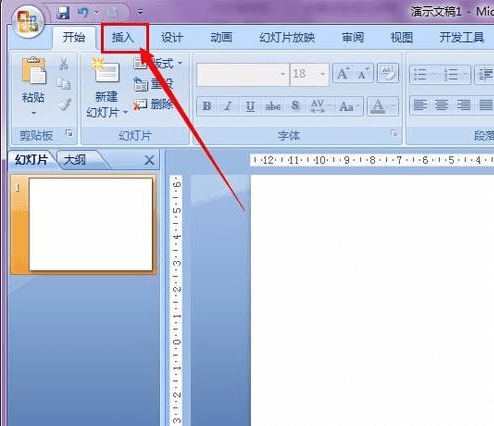Screen dimensions: 494x426
Task: Delete the slide with 删除
Action: 153,104
